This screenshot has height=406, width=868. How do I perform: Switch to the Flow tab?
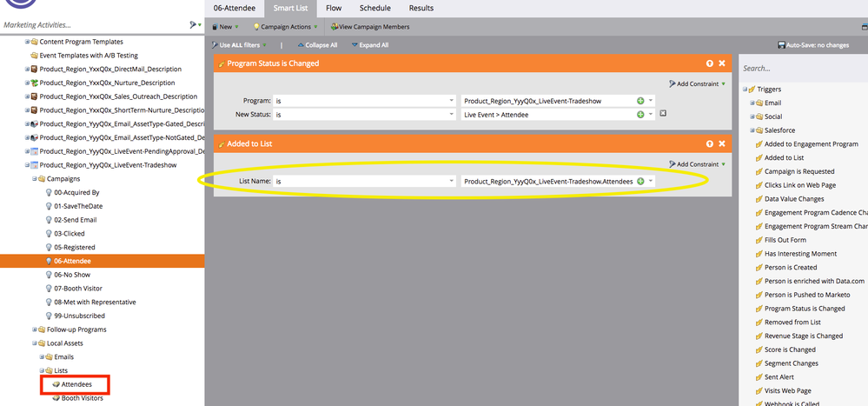334,8
